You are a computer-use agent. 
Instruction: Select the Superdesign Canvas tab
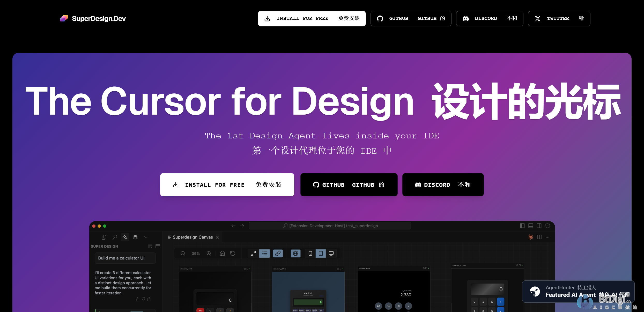[192, 237]
